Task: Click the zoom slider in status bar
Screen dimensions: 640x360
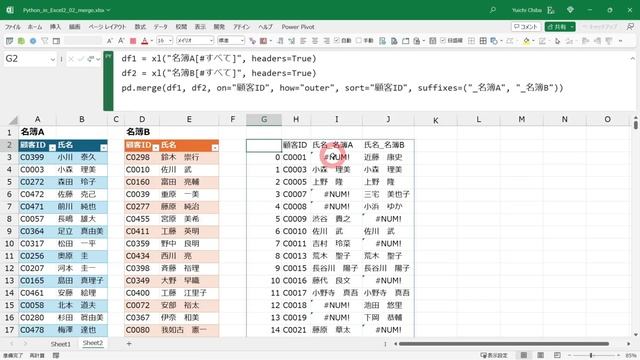Action: pyautogui.click(x=591, y=356)
